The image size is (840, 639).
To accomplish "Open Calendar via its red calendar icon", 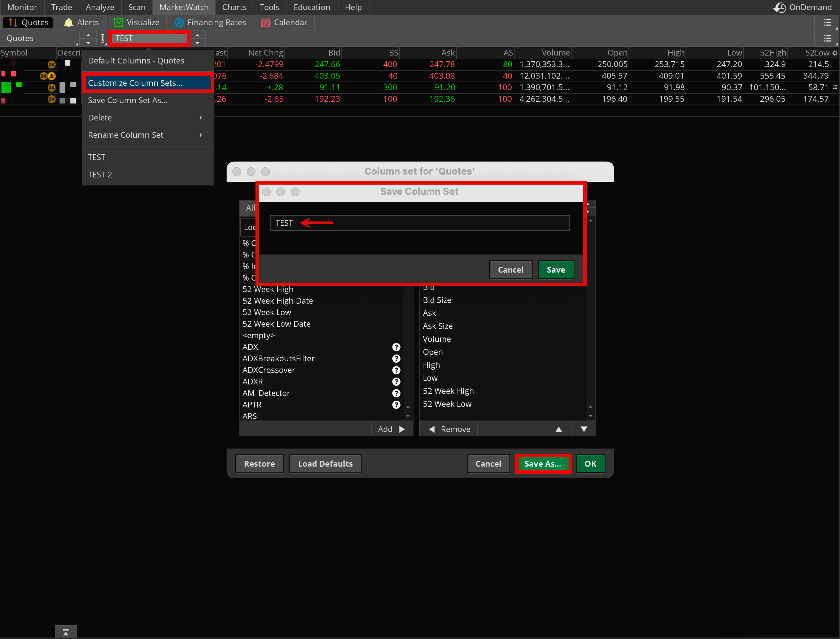I will coord(266,22).
